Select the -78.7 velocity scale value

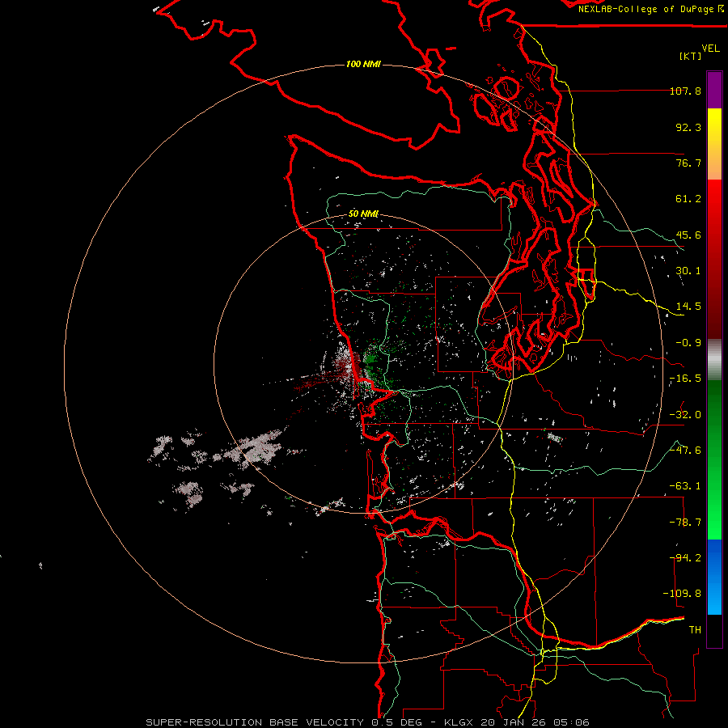click(x=685, y=523)
